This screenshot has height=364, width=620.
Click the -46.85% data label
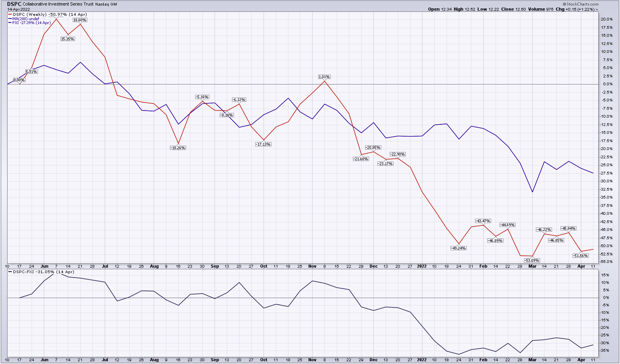point(556,240)
